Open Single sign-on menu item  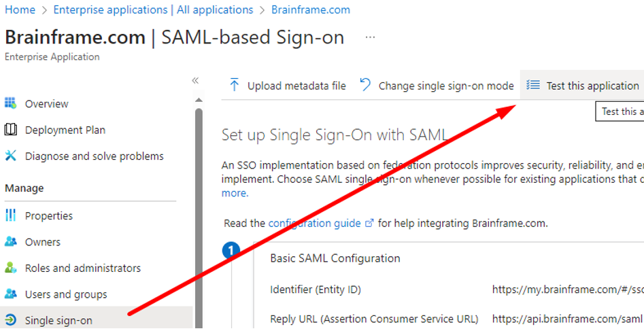click(x=58, y=320)
